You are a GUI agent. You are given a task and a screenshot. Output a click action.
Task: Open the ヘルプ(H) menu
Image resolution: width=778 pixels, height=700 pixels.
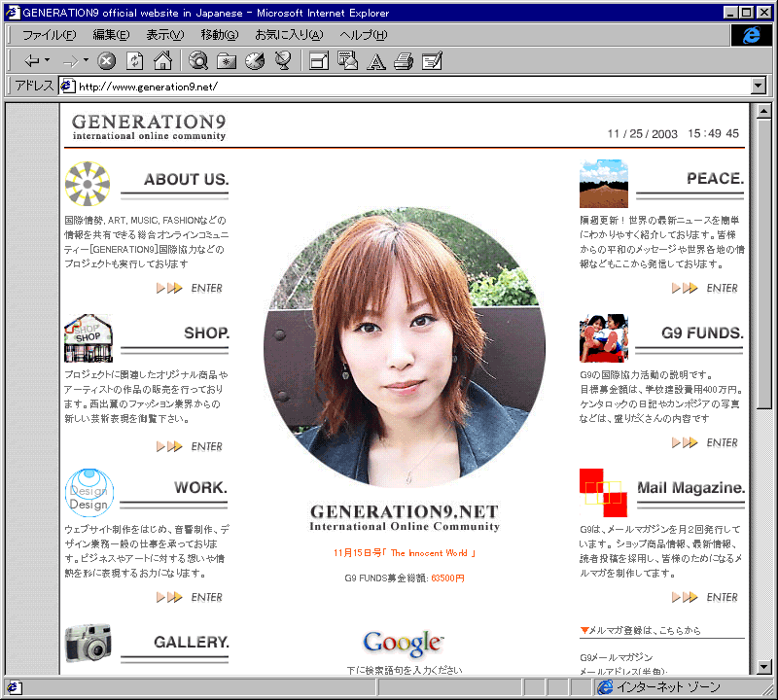point(363,35)
